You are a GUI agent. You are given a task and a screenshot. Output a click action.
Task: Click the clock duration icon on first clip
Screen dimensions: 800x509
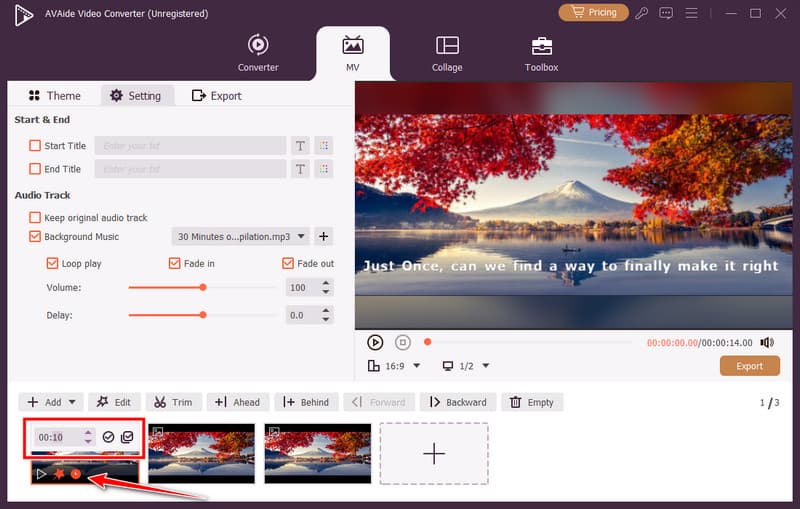click(x=76, y=473)
